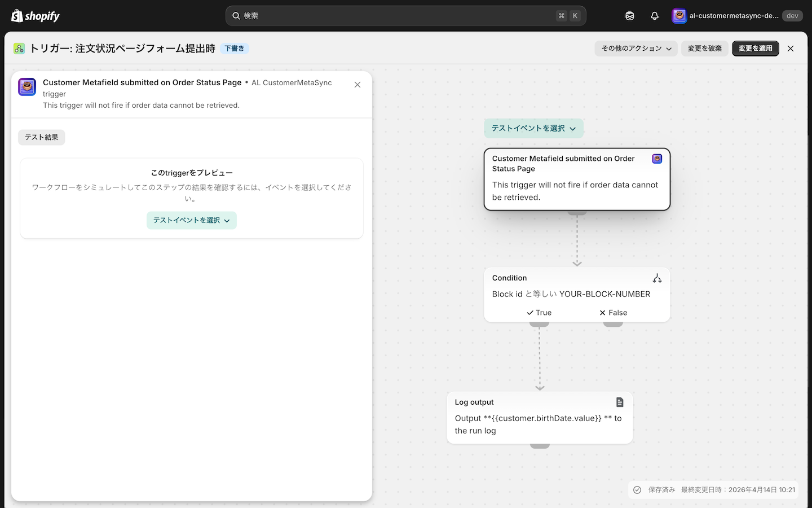Close the workflow editor with the X
The width and height of the screenshot is (812, 508).
(791, 49)
